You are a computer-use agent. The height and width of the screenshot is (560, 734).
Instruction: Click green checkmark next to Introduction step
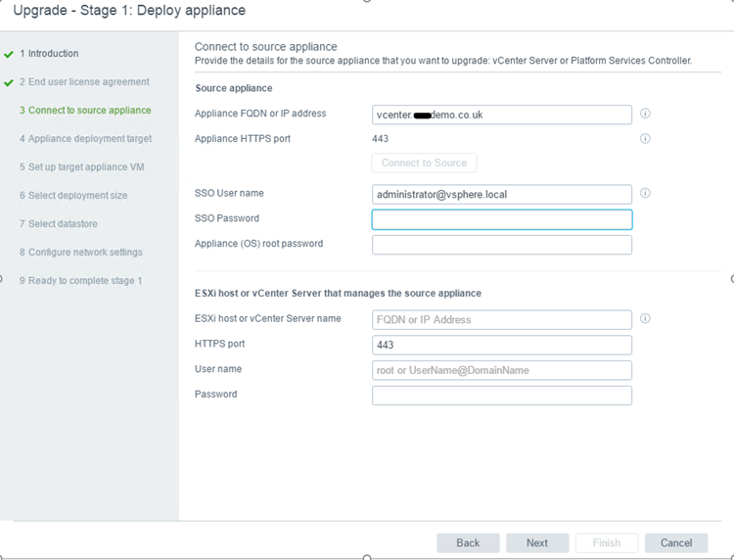click(9, 54)
